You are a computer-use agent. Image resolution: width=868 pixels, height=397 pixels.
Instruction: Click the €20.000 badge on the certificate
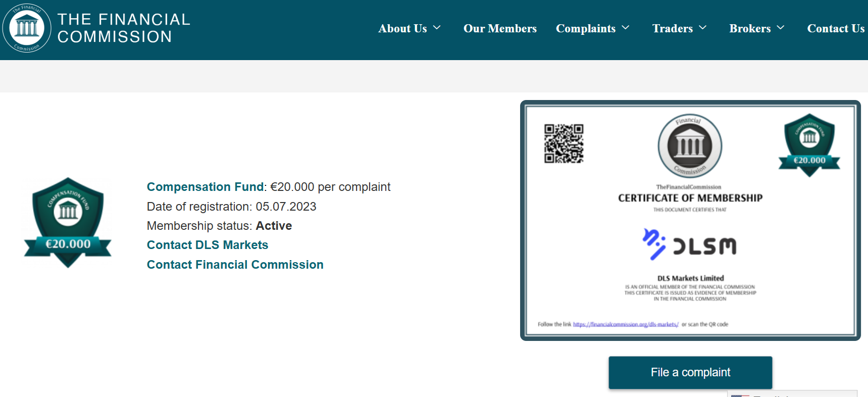click(x=809, y=145)
